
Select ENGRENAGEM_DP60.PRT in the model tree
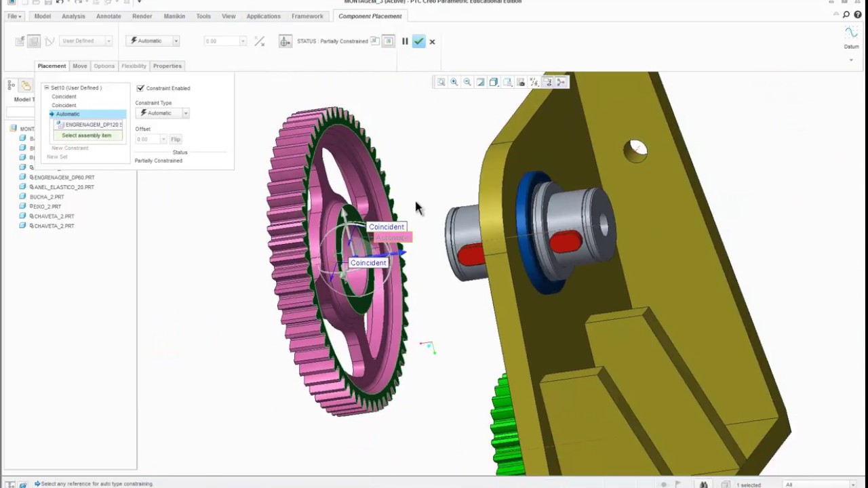64,178
